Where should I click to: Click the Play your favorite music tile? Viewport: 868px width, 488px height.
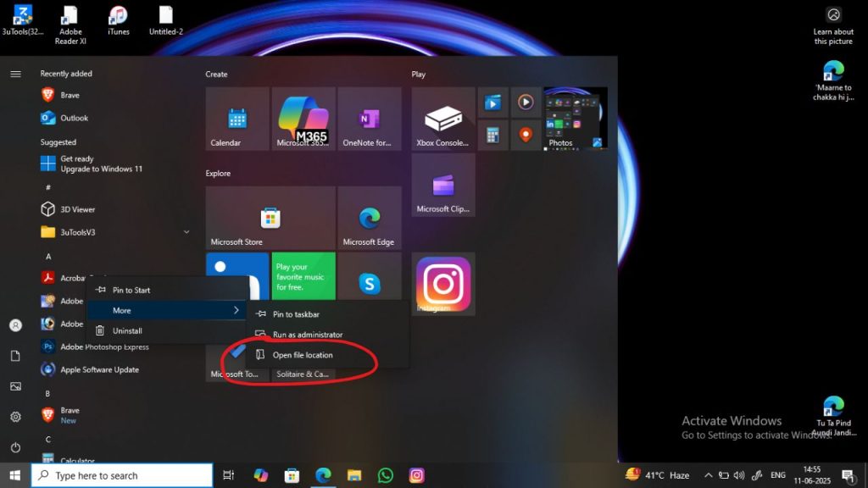coord(303,277)
